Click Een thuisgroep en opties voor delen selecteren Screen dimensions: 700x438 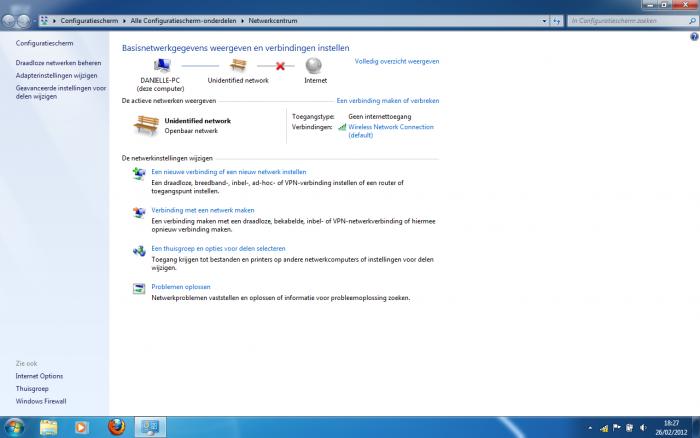(x=218, y=248)
